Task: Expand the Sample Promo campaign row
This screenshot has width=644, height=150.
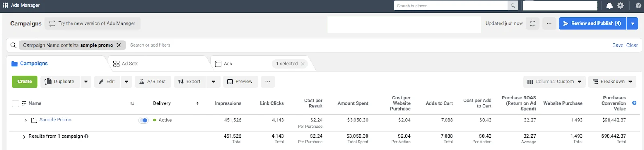Action: tap(25, 120)
